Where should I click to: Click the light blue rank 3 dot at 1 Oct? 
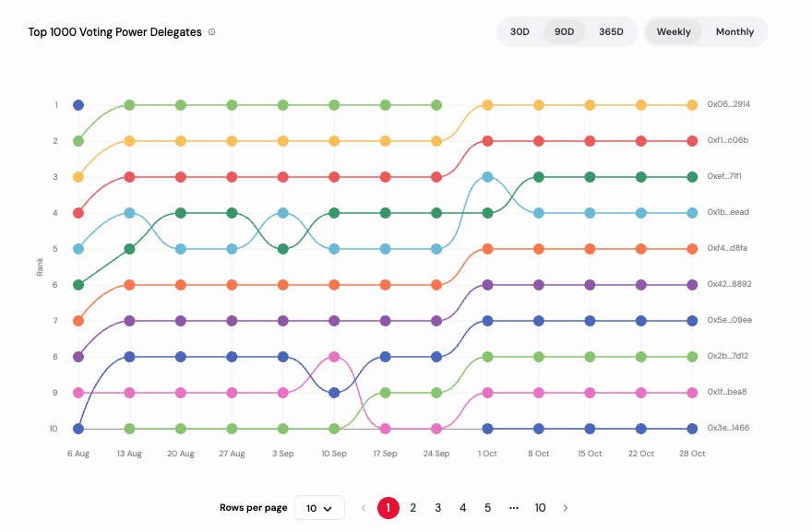click(487, 177)
